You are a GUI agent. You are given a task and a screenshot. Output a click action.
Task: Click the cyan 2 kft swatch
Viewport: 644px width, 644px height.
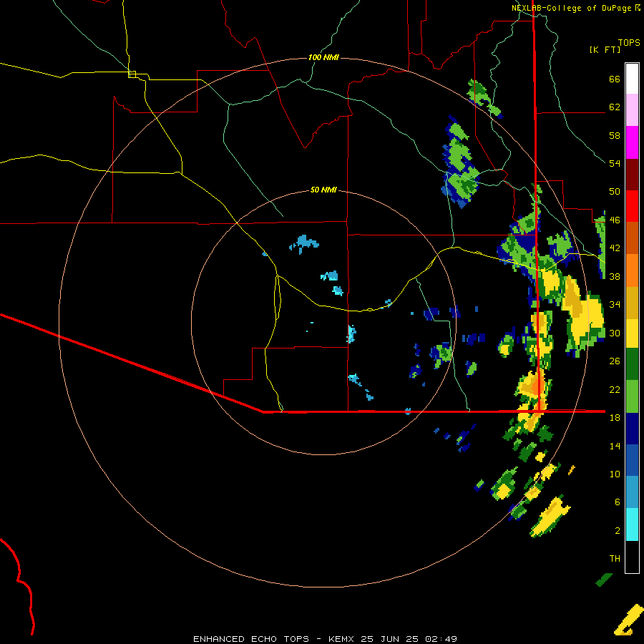[632, 525]
